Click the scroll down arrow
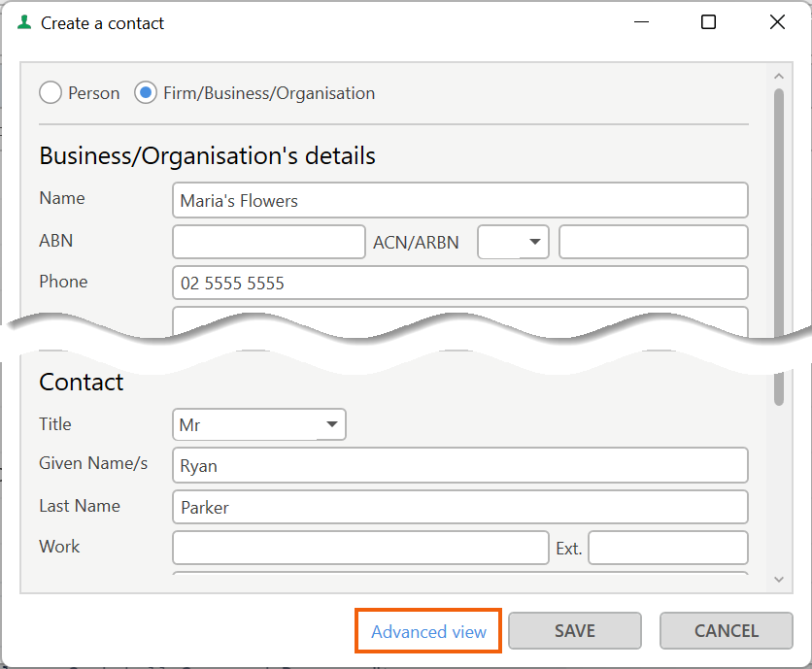Viewport: 812px width, 669px height. click(x=779, y=580)
